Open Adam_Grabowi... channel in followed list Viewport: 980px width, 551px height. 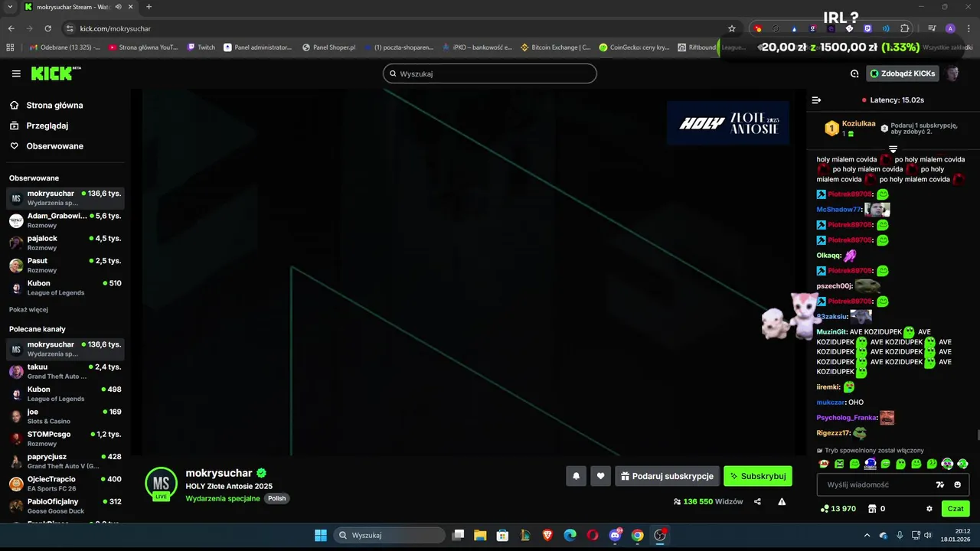65,220
